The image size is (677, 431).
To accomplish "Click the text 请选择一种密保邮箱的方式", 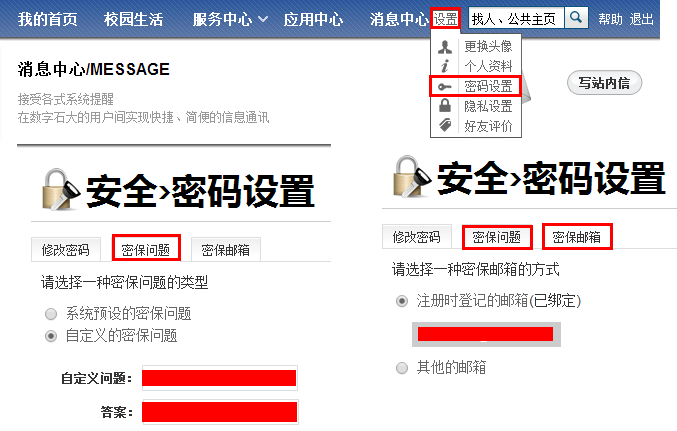I will [476, 269].
